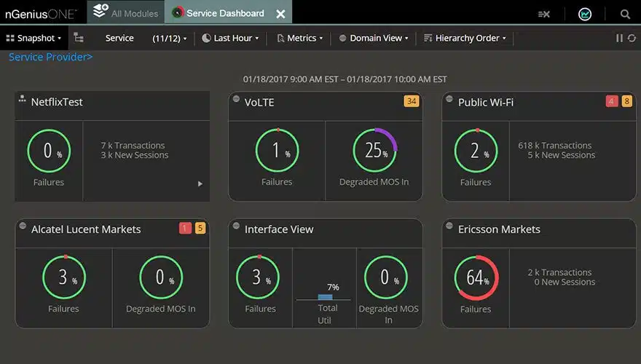The height and width of the screenshot is (364, 641).
Task: Open the Domain View dropdown
Action: tap(374, 38)
